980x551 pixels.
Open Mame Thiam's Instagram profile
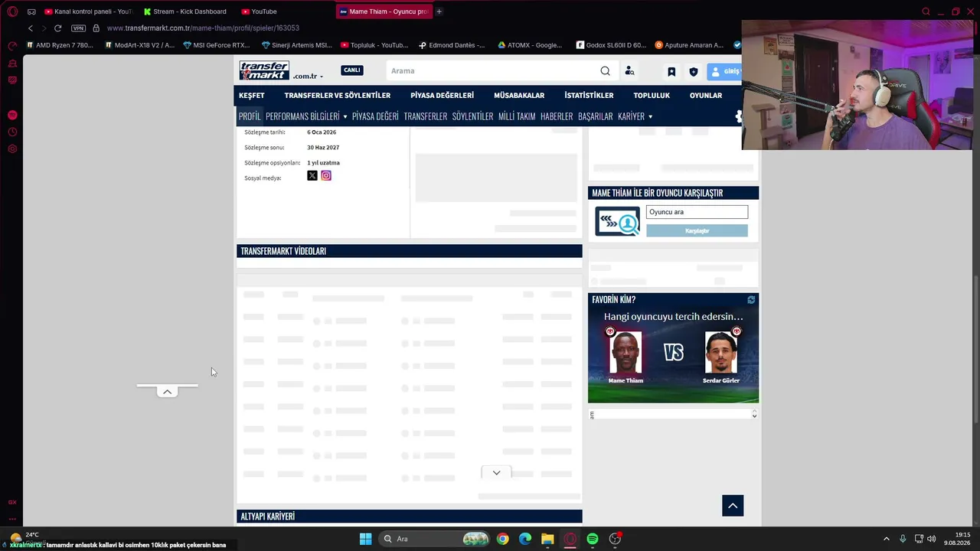326,176
